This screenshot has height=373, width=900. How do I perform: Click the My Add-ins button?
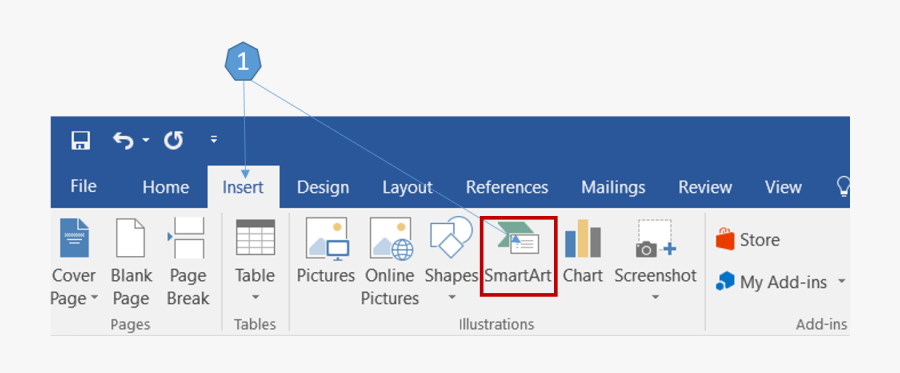(771, 282)
